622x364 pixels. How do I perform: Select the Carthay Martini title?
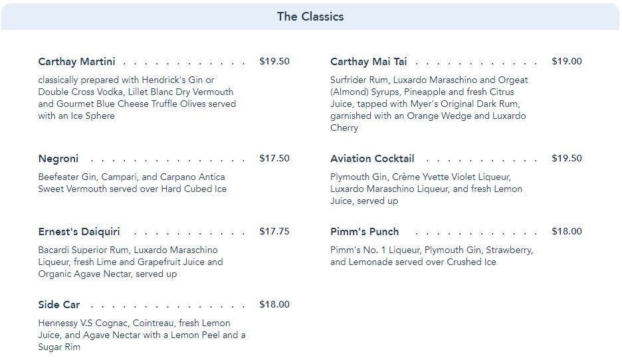coord(76,62)
